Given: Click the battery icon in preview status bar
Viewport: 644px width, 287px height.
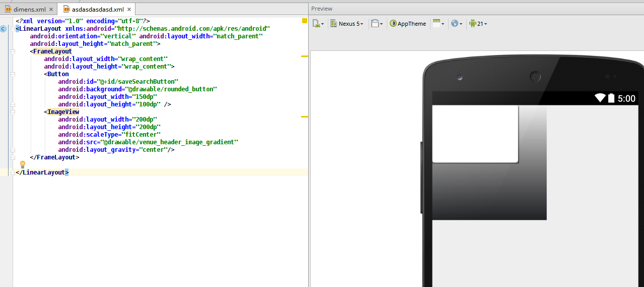Looking at the screenshot, I should 611,98.
